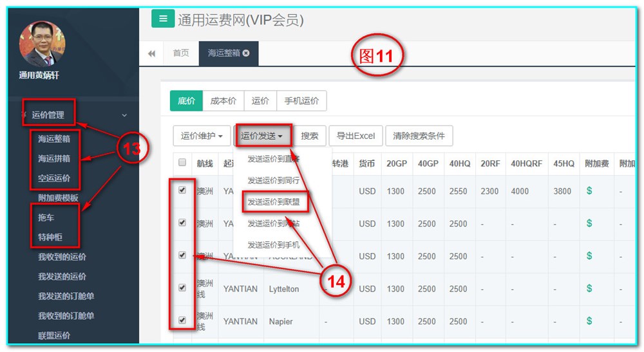This screenshot has width=644, height=352.
Task: Open 拖车 in the sidebar
Action: point(46,218)
